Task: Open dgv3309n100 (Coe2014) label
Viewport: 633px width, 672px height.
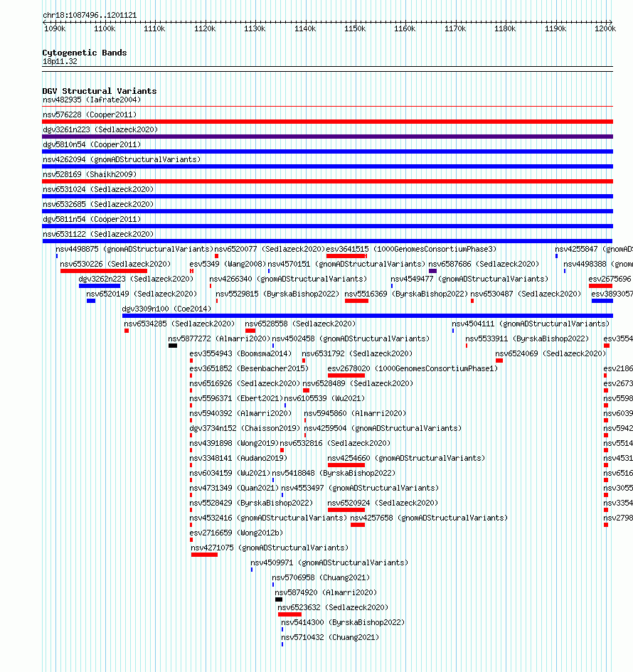Action: click(x=166, y=309)
